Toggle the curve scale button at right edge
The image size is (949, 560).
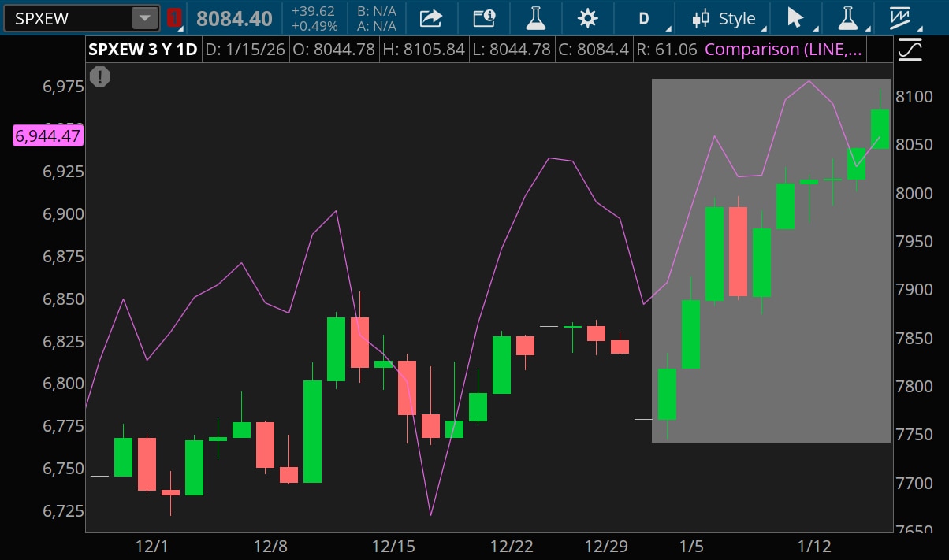[910, 50]
